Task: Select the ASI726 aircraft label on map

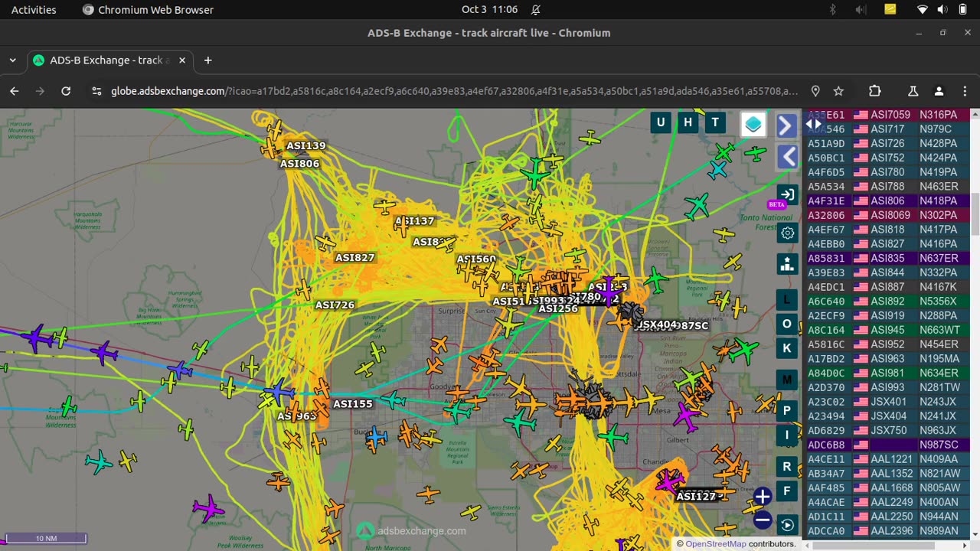Action: tap(335, 305)
